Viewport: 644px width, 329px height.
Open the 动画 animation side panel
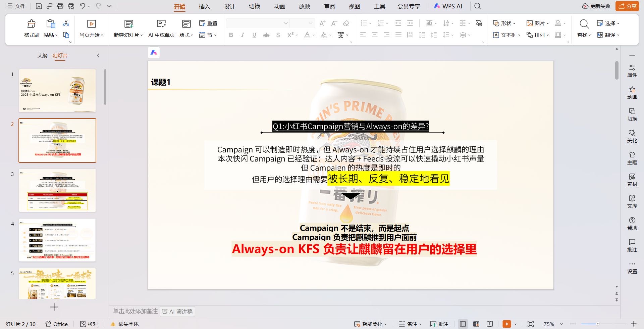click(632, 93)
